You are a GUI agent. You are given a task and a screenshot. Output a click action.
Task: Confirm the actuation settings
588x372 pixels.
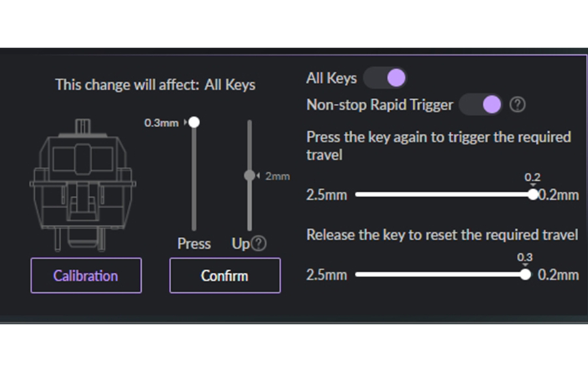[225, 275]
